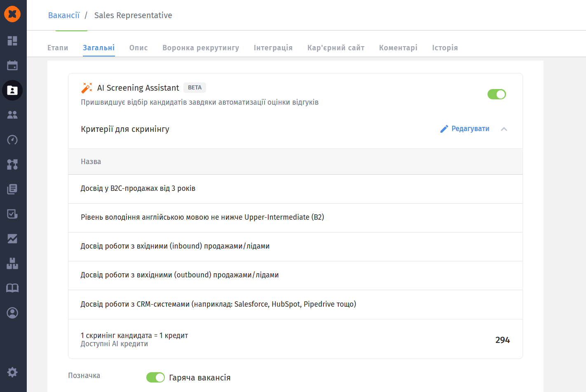Open settings gear in sidebar
The image size is (586, 392).
12,372
